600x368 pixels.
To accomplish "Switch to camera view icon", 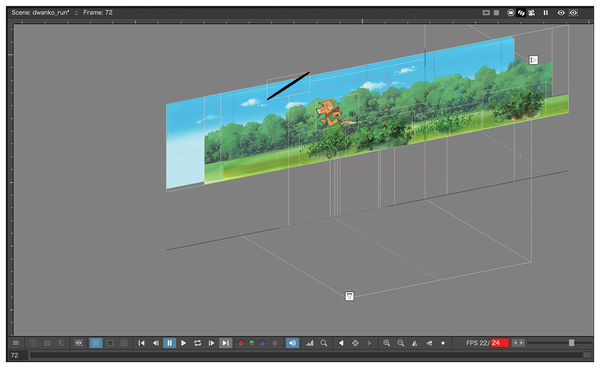I will 532,13.
